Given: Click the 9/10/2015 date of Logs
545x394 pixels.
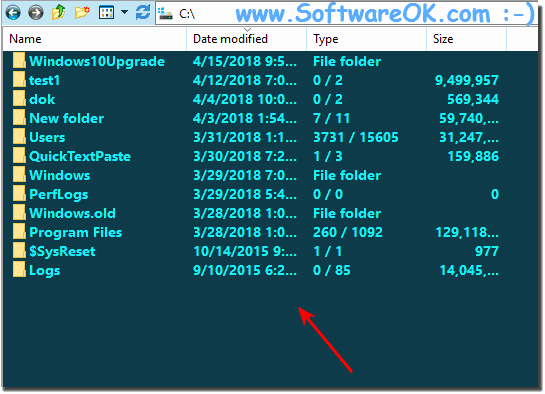Looking at the screenshot, I should tap(245, 271).
